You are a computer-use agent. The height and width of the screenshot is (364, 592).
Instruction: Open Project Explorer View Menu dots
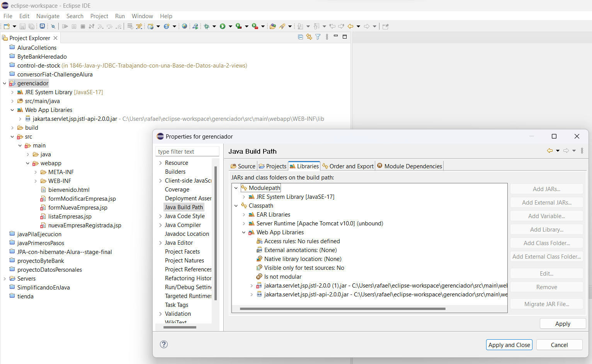[x=327, y=37]
